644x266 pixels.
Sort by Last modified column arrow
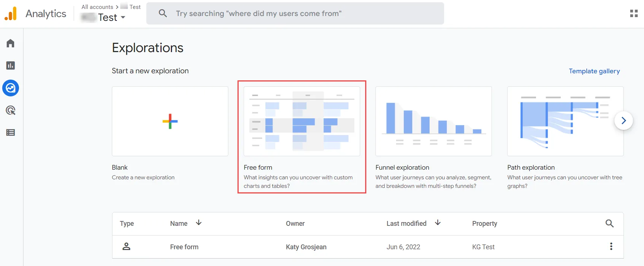(x=438, y=222)
